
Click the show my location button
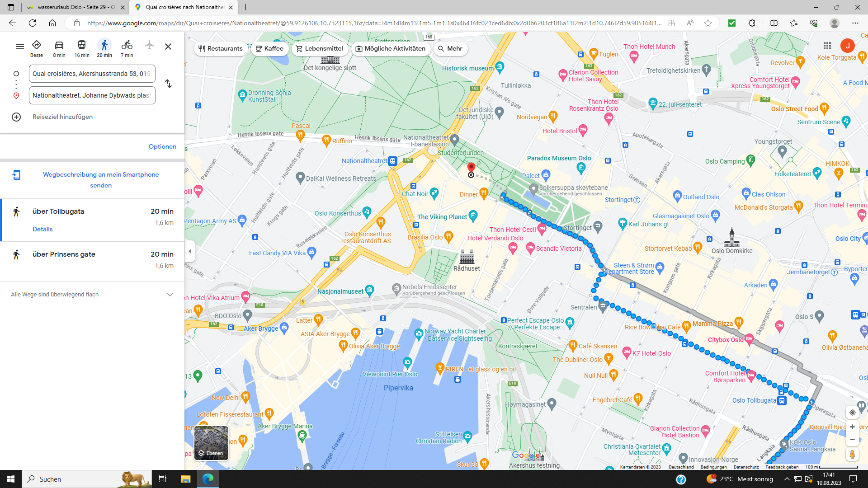tap(852, 413)
